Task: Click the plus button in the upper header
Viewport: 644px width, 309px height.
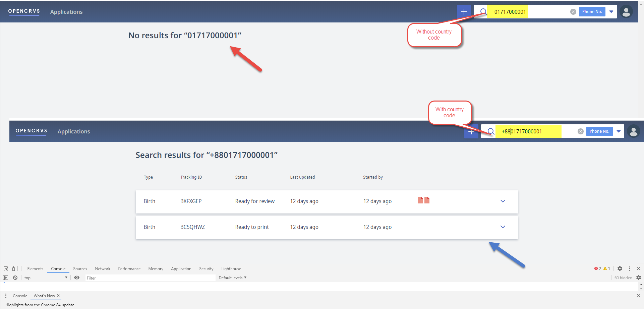Action: pos(464,12)
